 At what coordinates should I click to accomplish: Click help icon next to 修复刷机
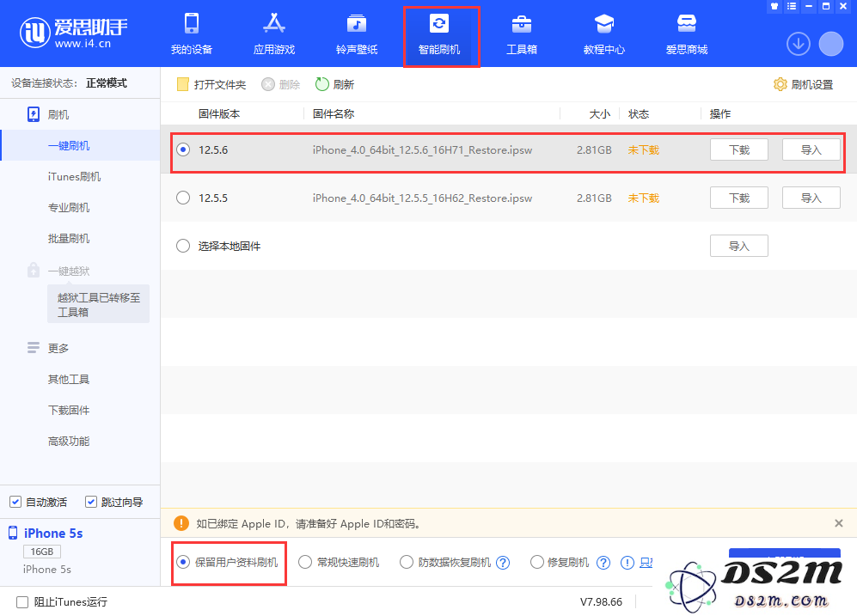click(603, 563)
